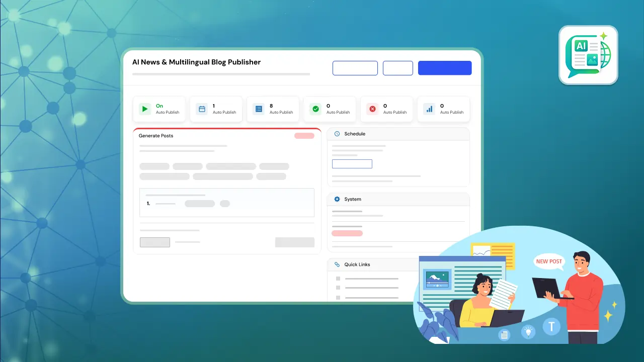Click the green checkmark icon in the stats row
644x362 pixels.
click(315, 109)
